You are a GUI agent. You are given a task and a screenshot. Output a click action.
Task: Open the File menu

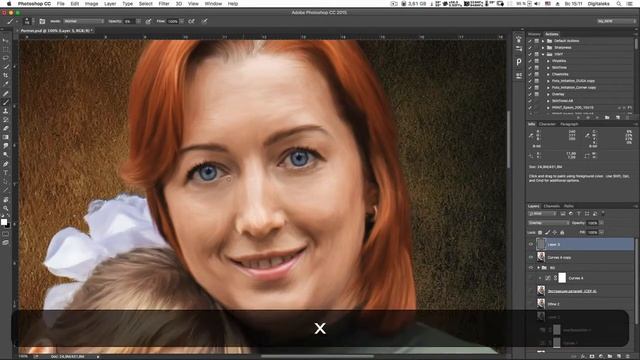point(60,4)
